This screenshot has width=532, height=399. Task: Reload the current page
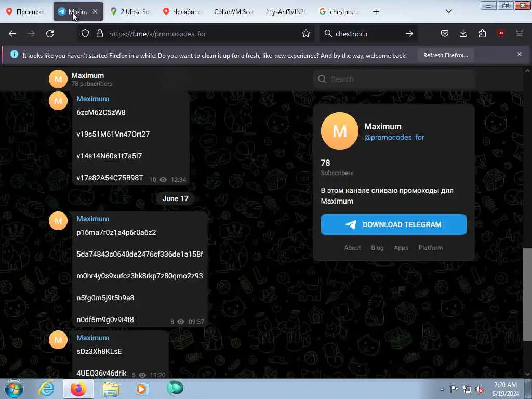pyautogui.click(x=50, y=34)
